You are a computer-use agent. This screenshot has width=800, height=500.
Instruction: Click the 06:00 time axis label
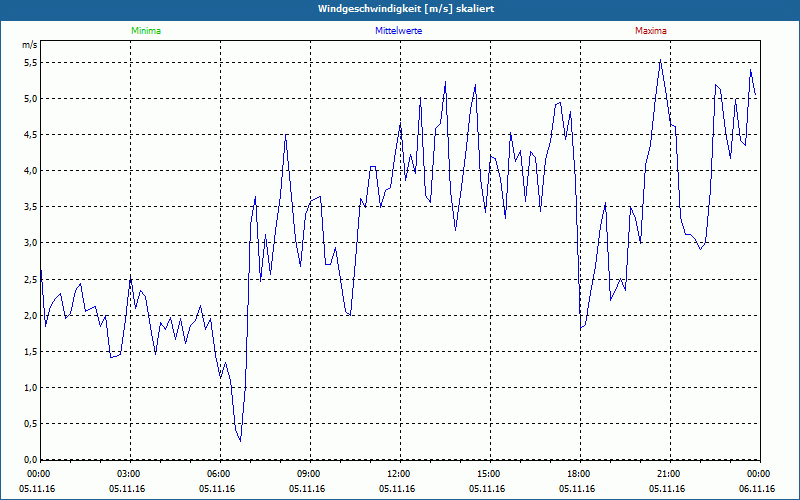tap(220, 474)
